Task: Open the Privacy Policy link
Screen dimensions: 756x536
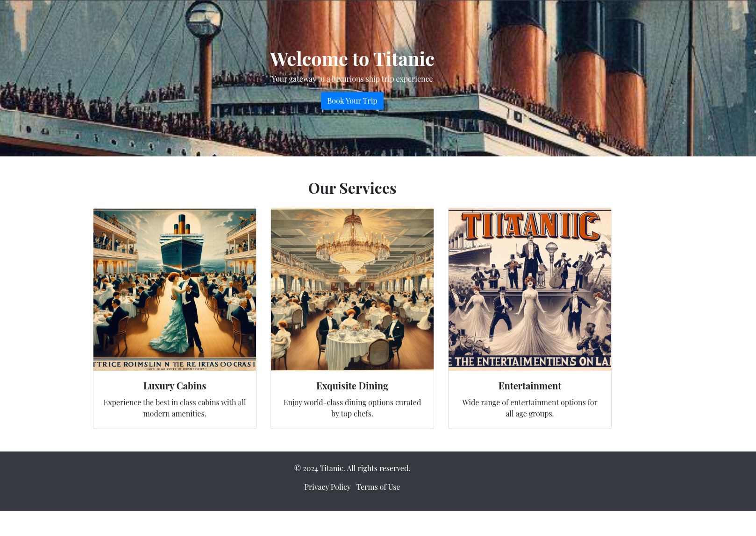Action: pos(327,487)
